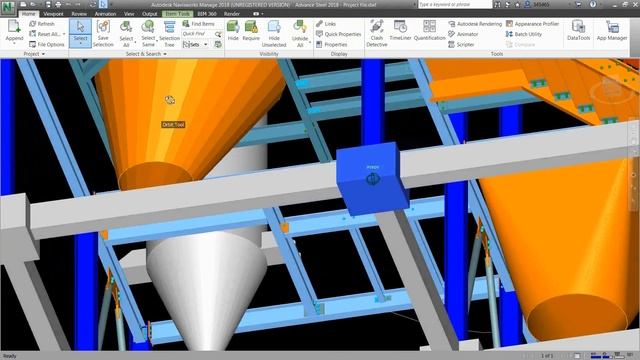Open the Item Tools contextual tab
Screen dimensions: 640x360
click(178, 14)
